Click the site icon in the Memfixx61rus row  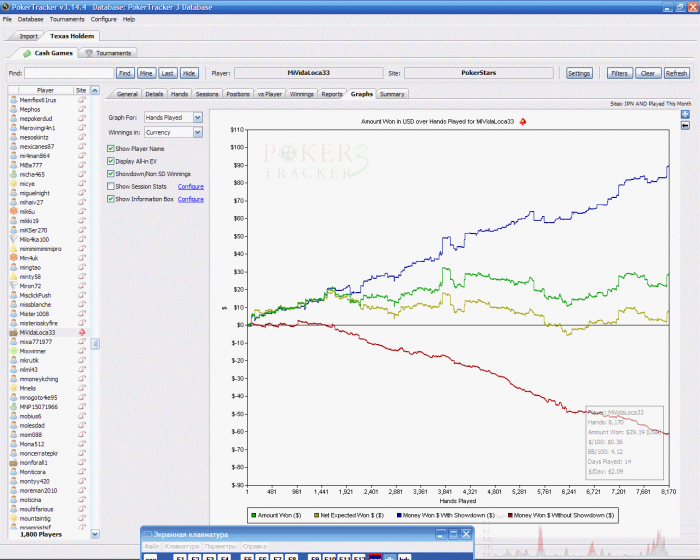[82, 100]
